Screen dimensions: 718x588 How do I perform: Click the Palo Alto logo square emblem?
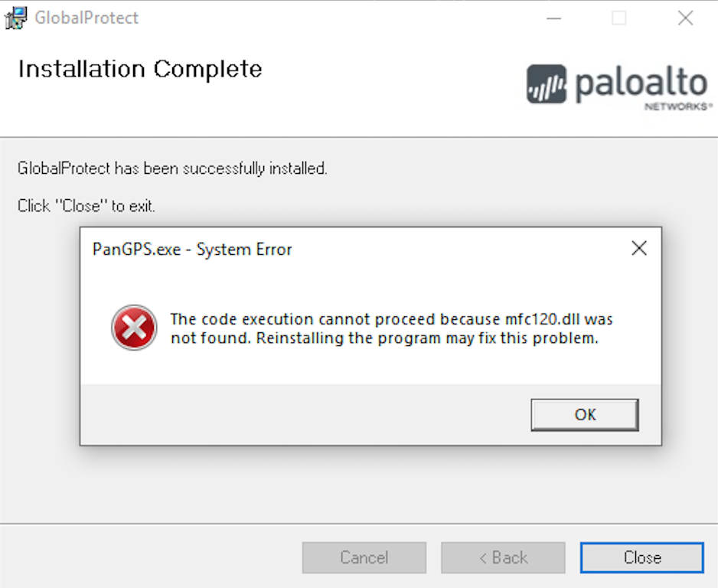(547, 84)
